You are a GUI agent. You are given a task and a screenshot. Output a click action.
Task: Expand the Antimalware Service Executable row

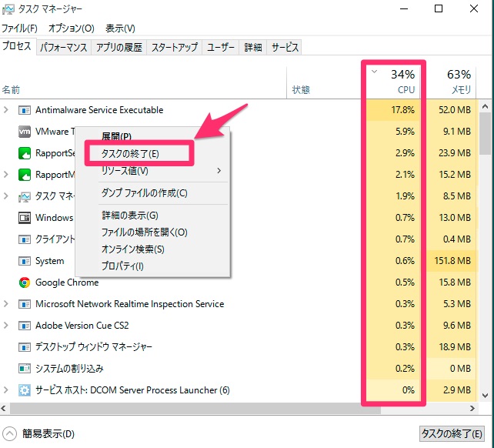tap(5, 110)
